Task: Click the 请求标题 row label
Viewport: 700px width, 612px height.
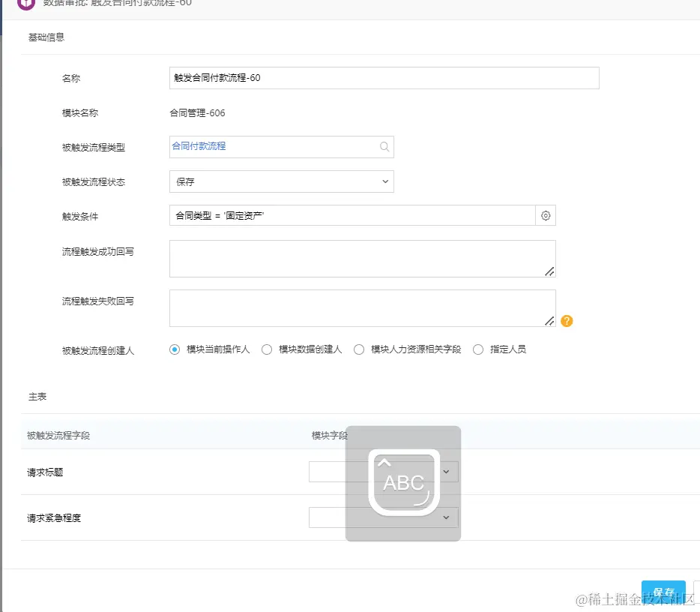Action: pyautogui.click(x=45, y=472)
